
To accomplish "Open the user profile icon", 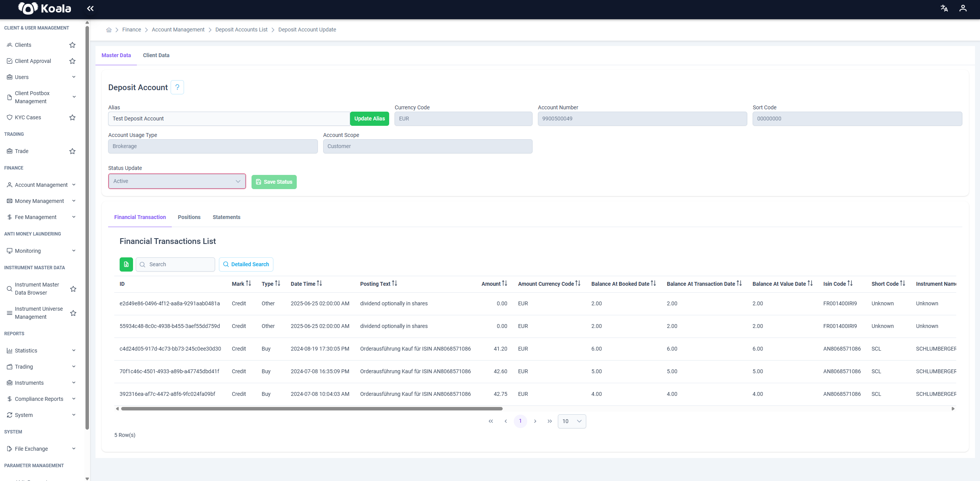I will click(x=963, y=8).
